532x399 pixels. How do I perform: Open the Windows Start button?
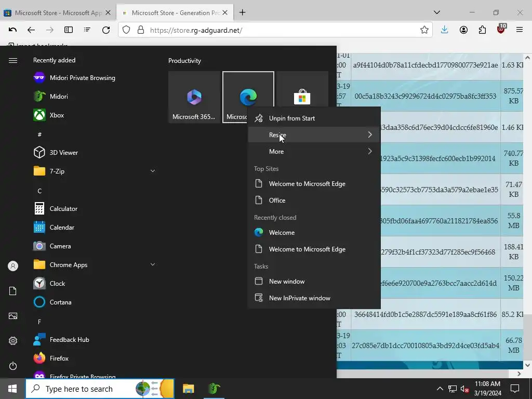[12, 389]
